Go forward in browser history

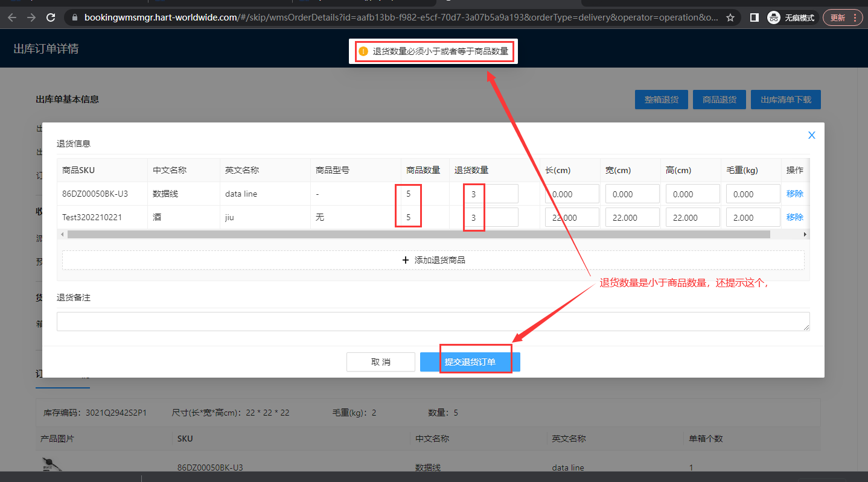(31, 17)
